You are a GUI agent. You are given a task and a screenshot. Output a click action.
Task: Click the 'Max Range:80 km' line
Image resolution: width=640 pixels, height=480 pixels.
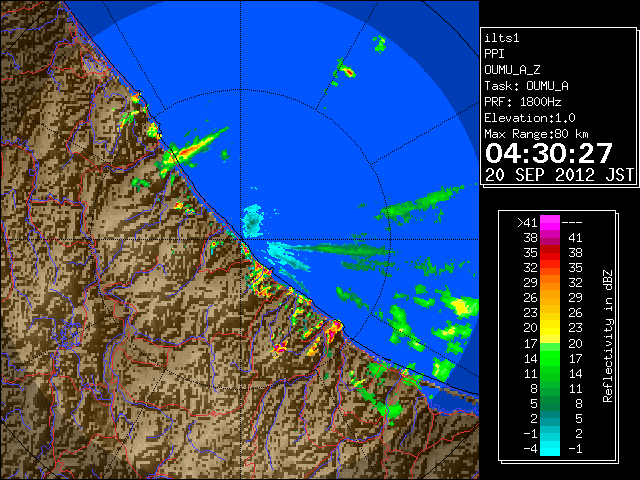tap(536, 134)
